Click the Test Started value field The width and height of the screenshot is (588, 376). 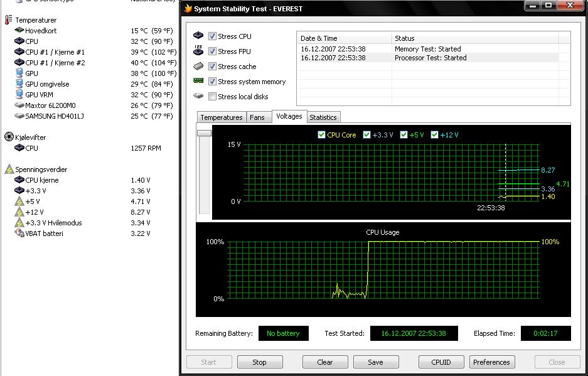pyautogui.click(x=414, y=333)
